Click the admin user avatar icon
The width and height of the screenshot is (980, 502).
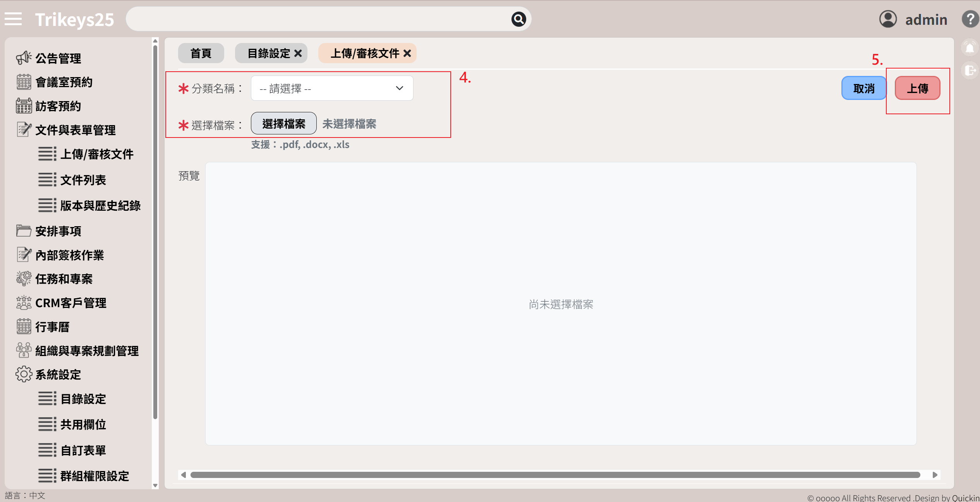click(x=888, y=19)
